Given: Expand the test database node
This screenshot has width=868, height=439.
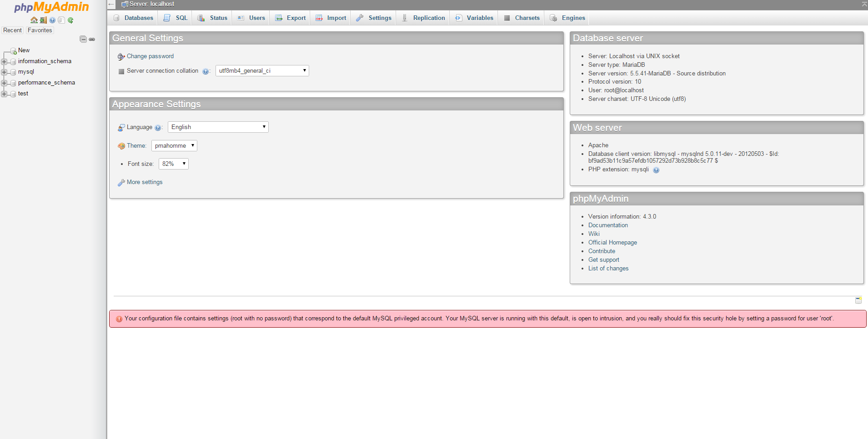Looking at the screenshot, I should 4,94.
